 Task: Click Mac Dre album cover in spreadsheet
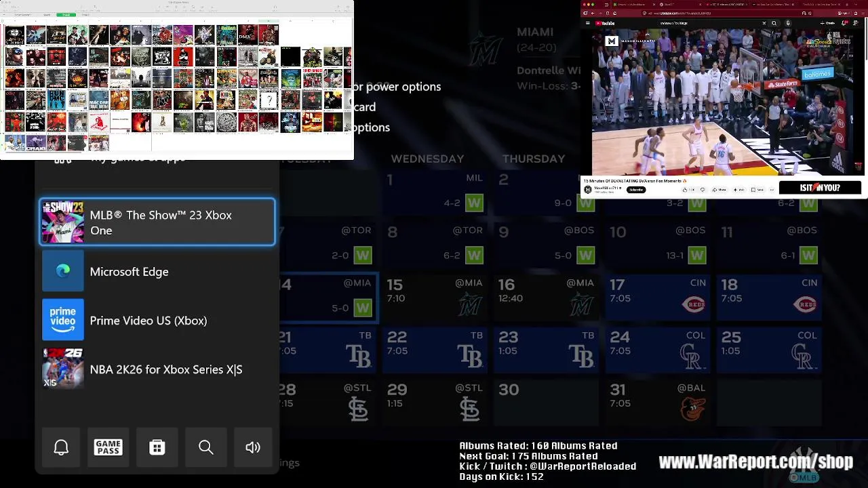(x=98, y=100)
